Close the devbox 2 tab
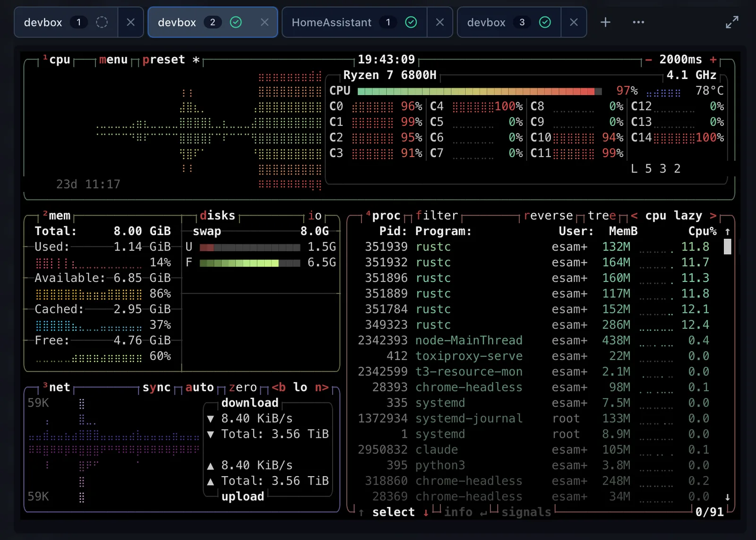The width and height of the screenshot is (756, 540). pyautogui.click(x=265, y=22)
